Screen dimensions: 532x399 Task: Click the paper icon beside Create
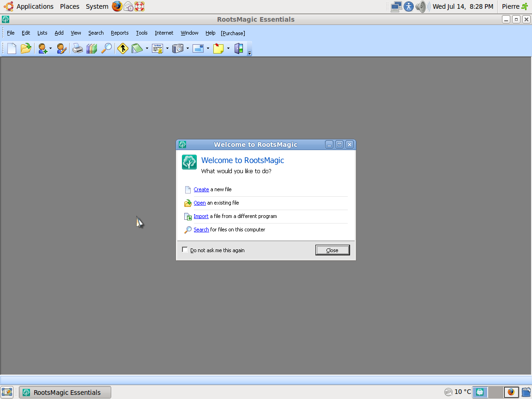click(188, 190)
